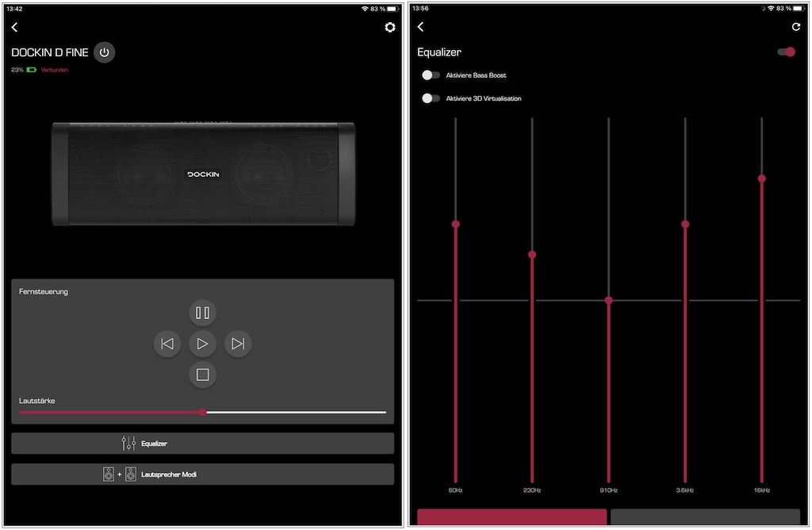Adjust the 3.6kHz equalizer slider handle
The width and height of the screenshot is (812, 530).
[x=685, y=225]
